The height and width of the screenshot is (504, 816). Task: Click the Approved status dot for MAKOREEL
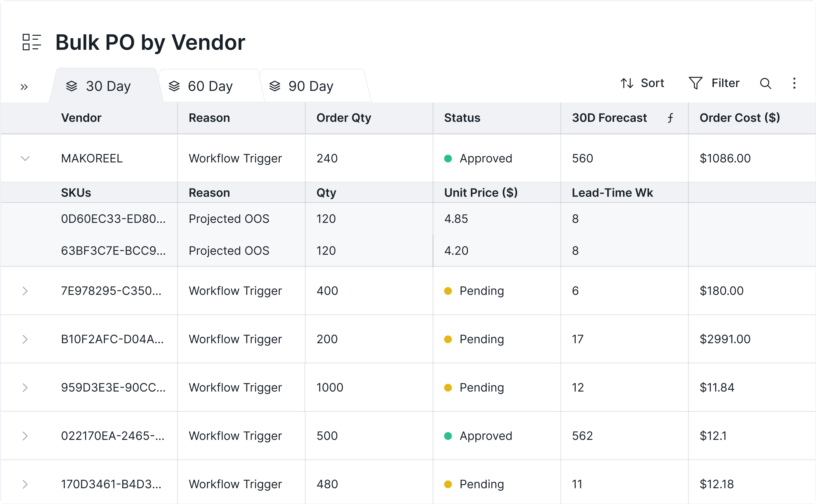449,158
